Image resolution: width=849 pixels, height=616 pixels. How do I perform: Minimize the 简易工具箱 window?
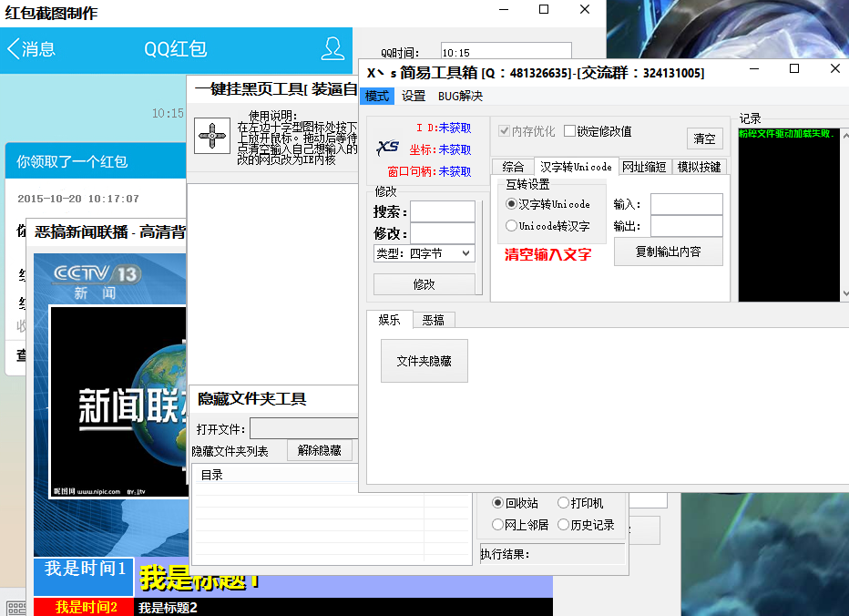click(754, 69)
